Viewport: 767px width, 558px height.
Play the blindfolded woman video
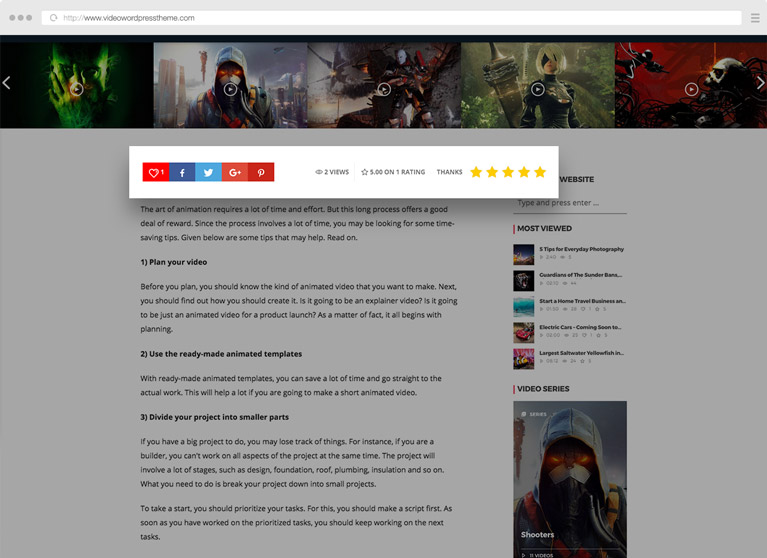[x=538, y=89]
